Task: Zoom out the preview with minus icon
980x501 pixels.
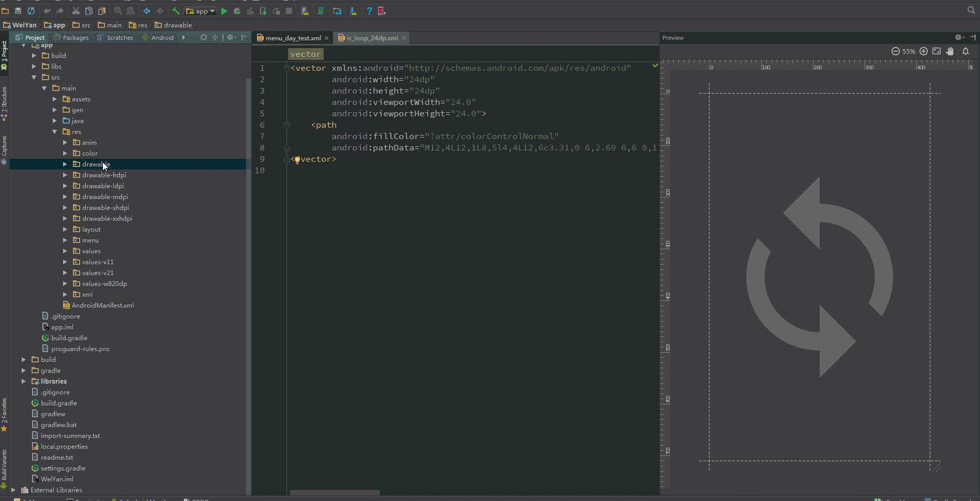Action: tap(896, 51)
